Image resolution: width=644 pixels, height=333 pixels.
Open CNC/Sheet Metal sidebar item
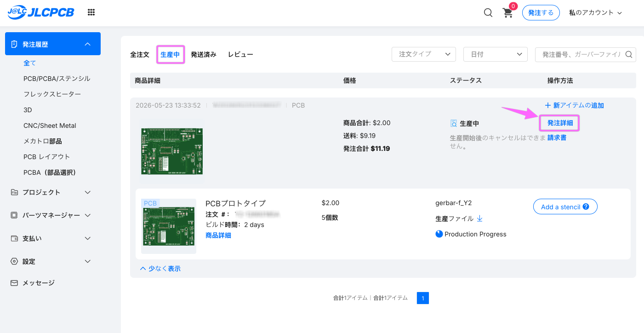(50, 126)
